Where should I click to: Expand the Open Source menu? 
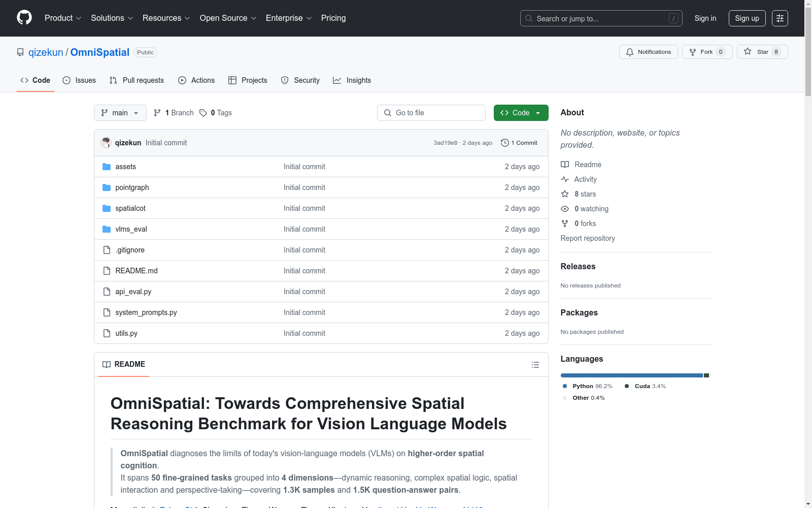coord(228,18)
